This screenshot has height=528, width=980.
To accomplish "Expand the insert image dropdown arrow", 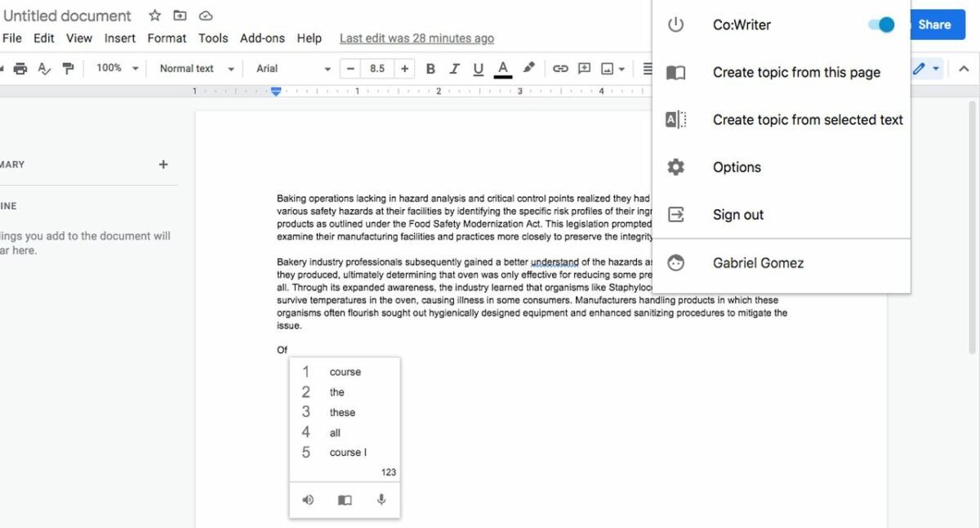I will coord(622,69).
